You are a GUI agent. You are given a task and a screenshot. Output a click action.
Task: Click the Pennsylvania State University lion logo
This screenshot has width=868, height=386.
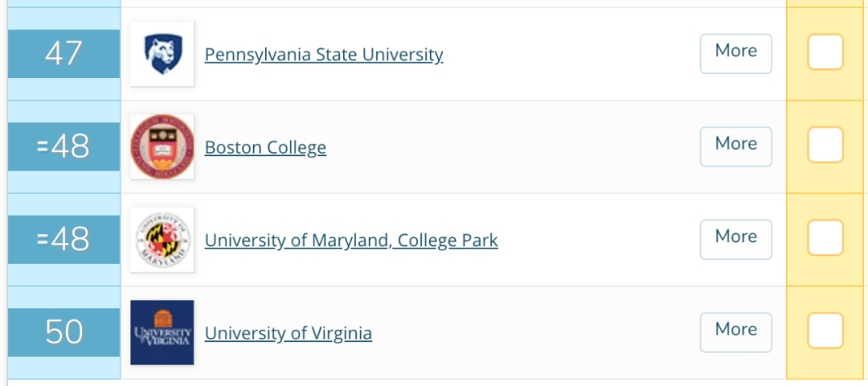162,54
